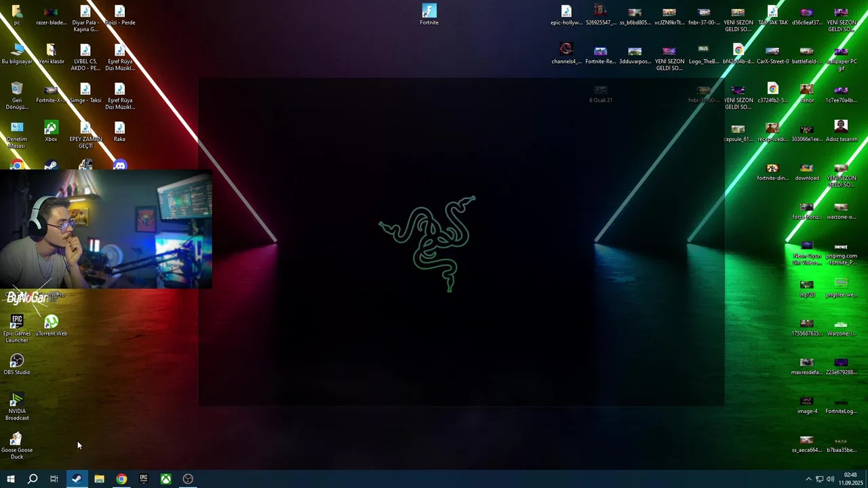The width and height of the screenshot is (868, 488).
Task: Open taskbar Search
Action: pos(32,479)
